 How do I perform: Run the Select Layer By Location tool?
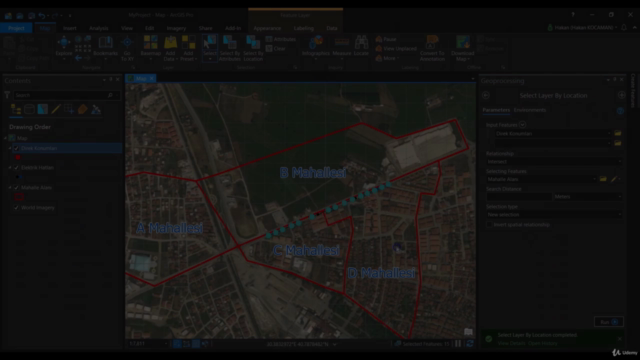[x=609, y=322]
